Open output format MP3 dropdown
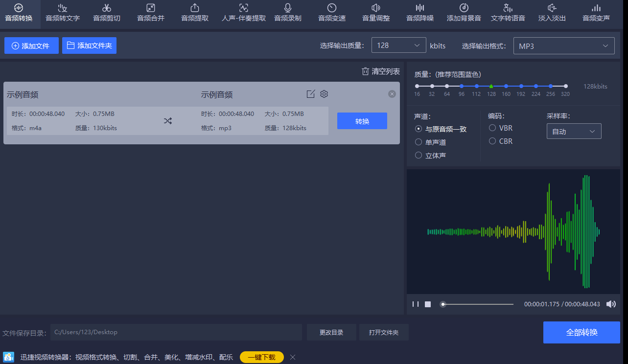The image size is (628, 364). pyautogui.click(x=564, y=46)
